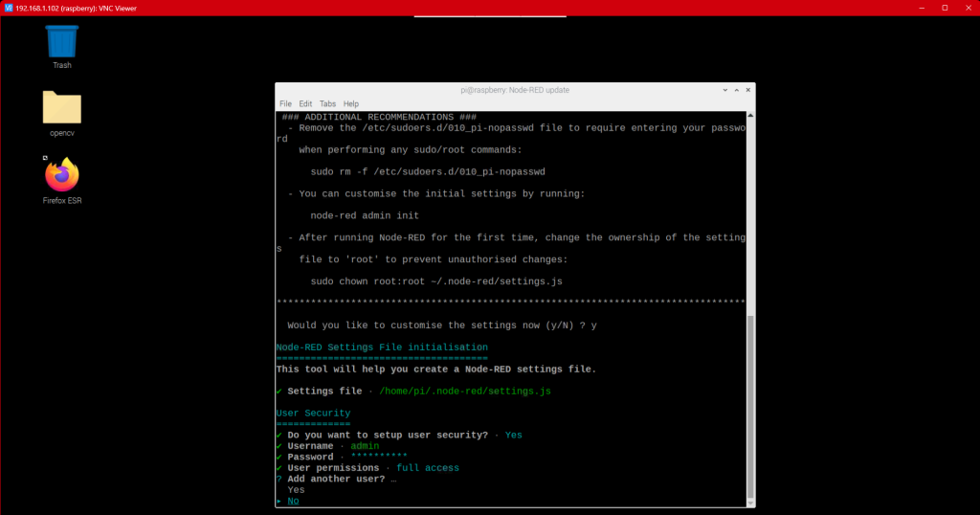Open the Edit menu in terminal

(x=305, y=103)
